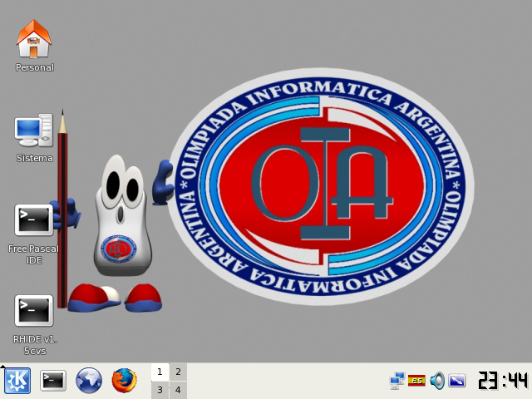Image resolution: width=532 pixels, height=399 pixels.
Task: Click the display settings tray icon
Action: coord(457,381)
